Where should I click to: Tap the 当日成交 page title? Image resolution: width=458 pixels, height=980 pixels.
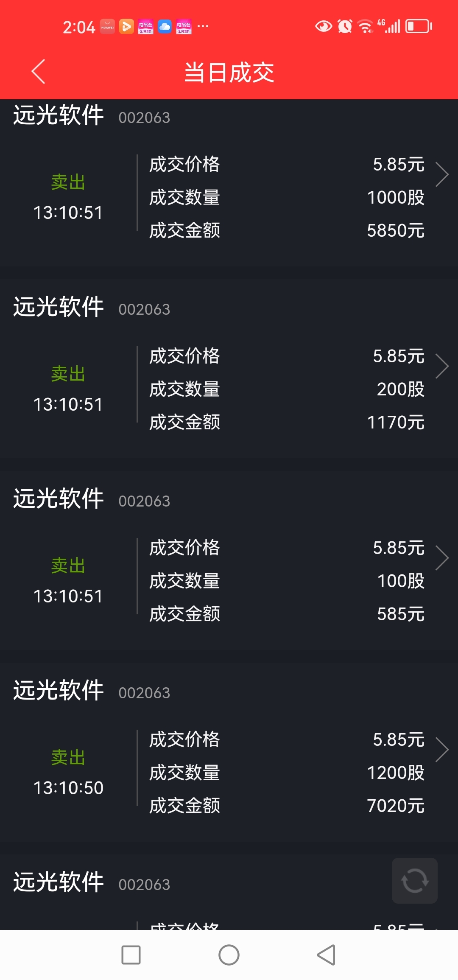(x=229, y=72)
